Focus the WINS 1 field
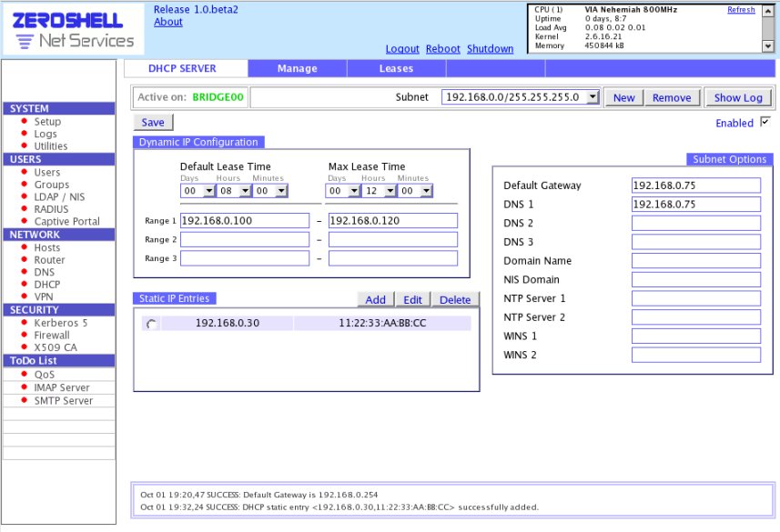 pyautogui.click(x=696, y=336)
